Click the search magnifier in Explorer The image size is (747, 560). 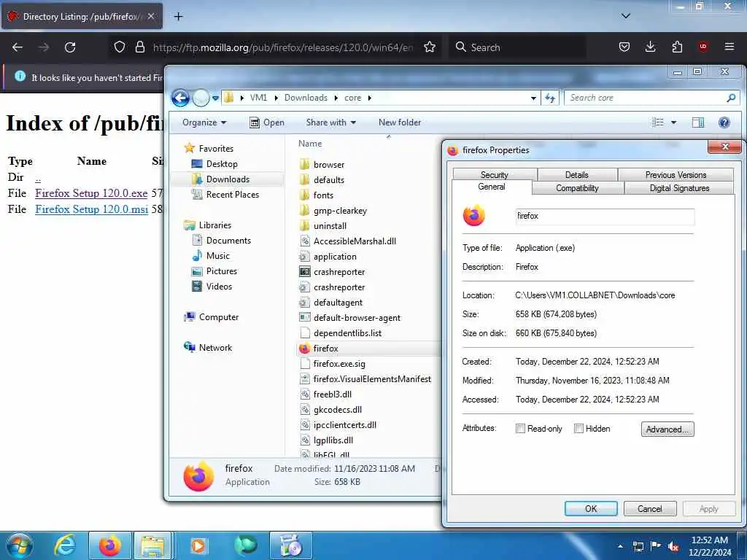[x=731, y=98]
